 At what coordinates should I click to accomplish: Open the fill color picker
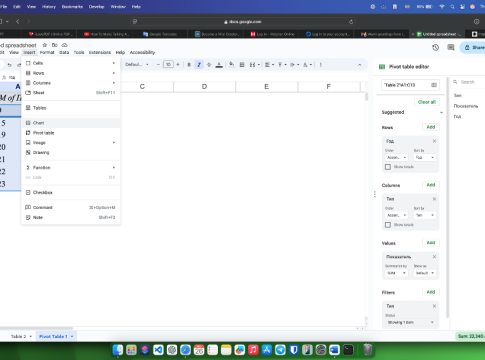click(231, 65)
